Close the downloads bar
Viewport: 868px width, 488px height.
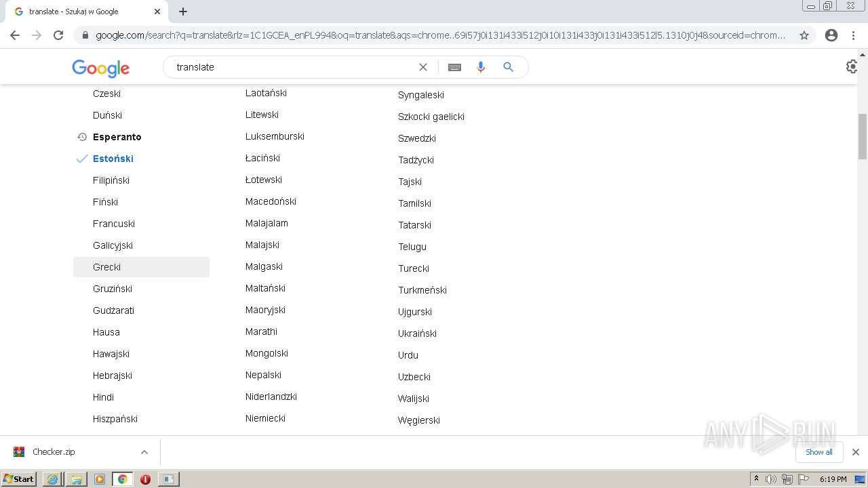[856, 452]
